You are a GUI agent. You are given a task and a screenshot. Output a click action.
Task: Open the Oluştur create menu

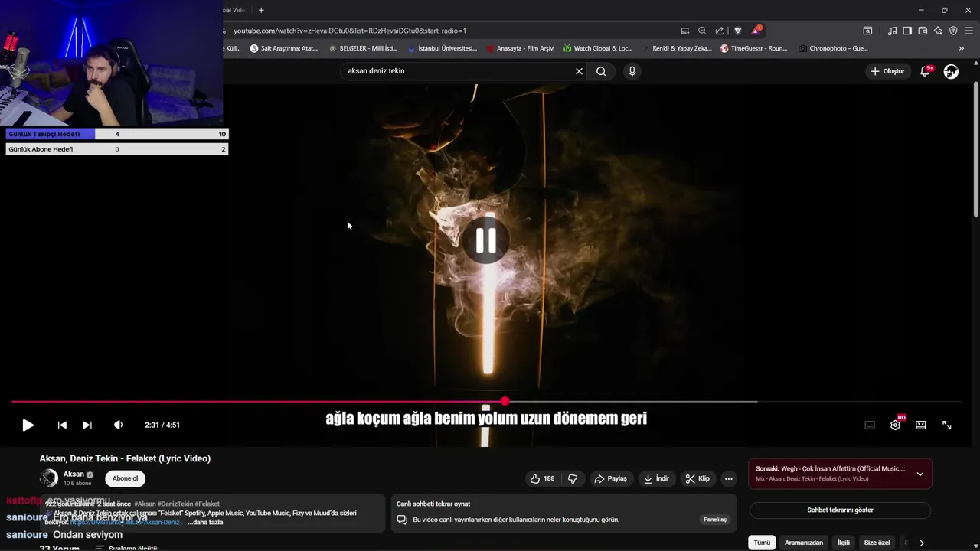[887, 71]
